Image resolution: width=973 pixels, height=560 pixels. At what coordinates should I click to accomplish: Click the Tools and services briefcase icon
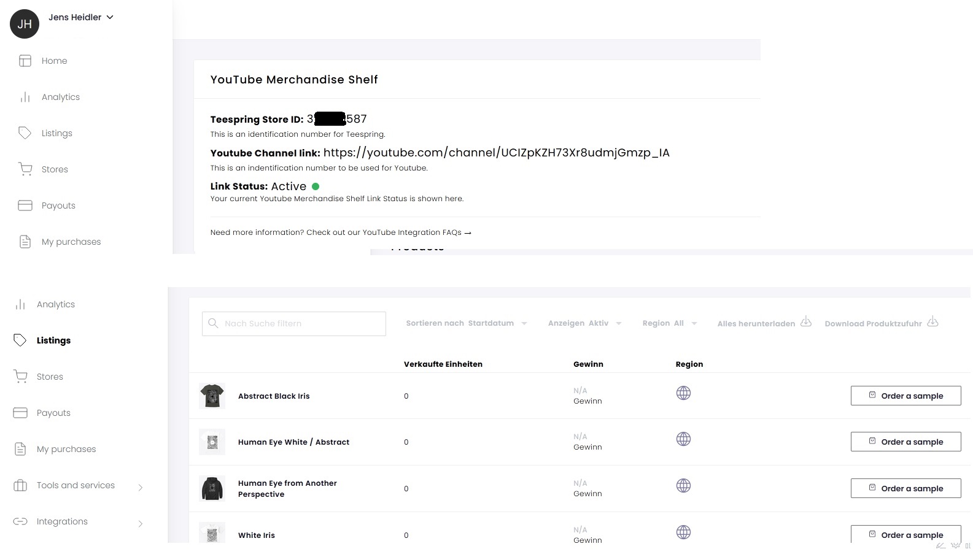20,485
